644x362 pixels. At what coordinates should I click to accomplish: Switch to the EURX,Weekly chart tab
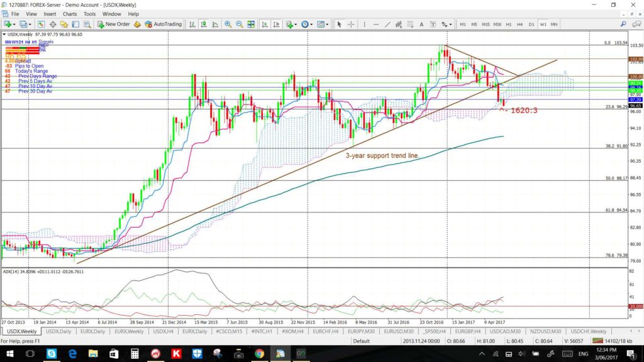tap(129, 331)
